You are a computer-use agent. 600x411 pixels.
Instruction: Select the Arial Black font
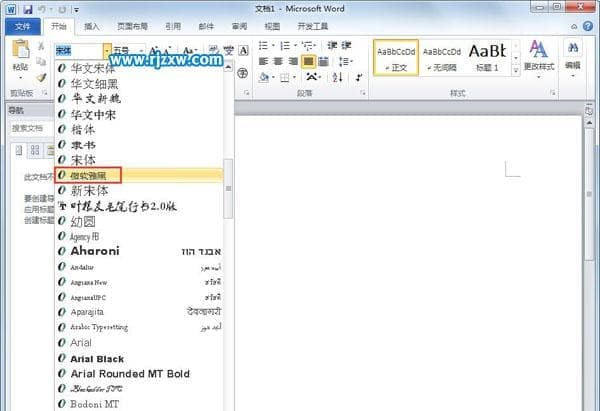tap(139, 359)
